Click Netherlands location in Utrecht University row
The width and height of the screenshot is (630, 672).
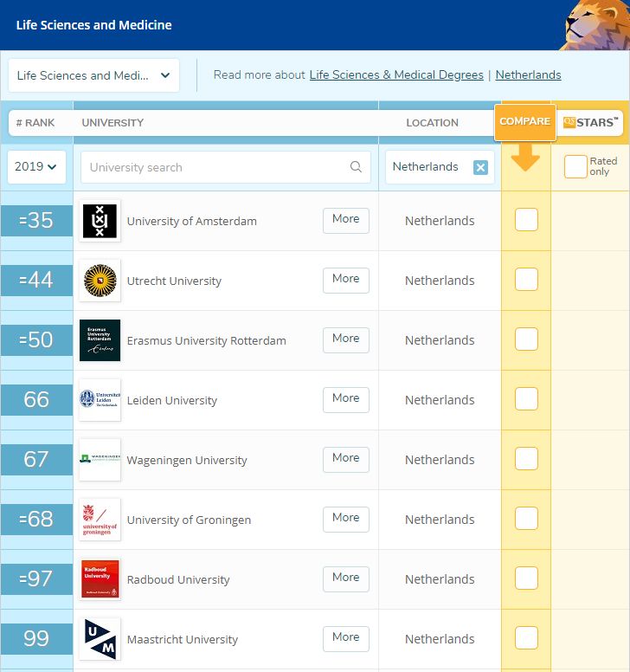[440, 281]
